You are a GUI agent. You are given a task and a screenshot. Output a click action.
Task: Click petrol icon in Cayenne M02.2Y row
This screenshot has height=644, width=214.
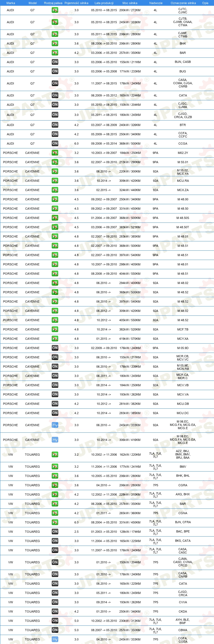point(55,153)
